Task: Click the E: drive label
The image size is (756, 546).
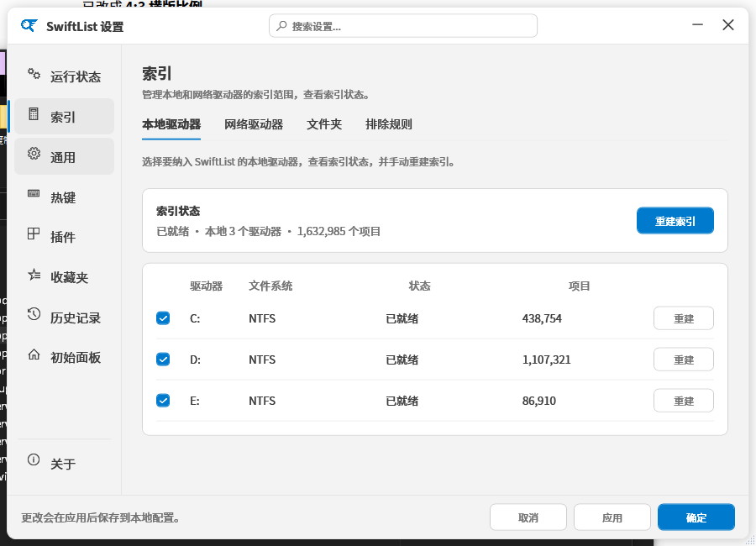Action: click(195, 401)
